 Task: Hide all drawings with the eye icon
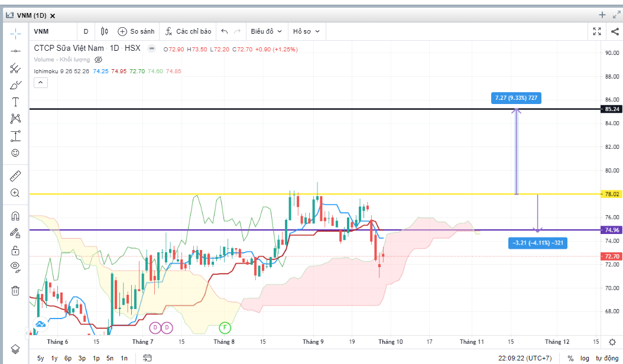click(x=15, y=266)
